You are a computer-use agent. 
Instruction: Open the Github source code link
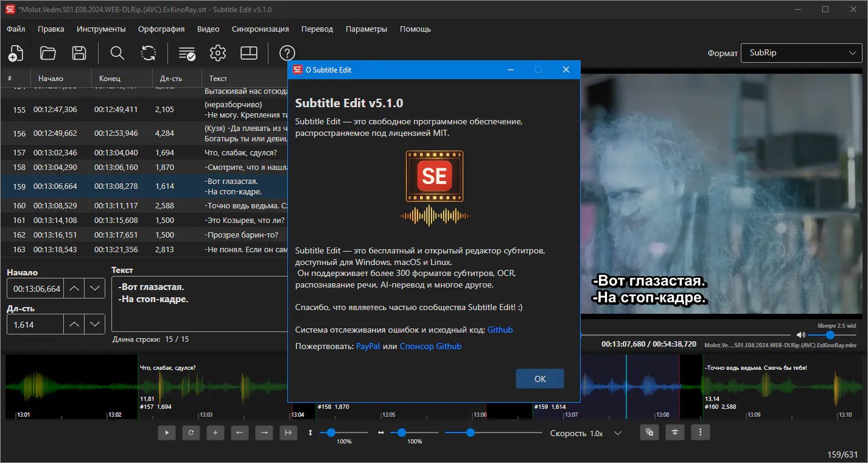[x=500, y=330]
